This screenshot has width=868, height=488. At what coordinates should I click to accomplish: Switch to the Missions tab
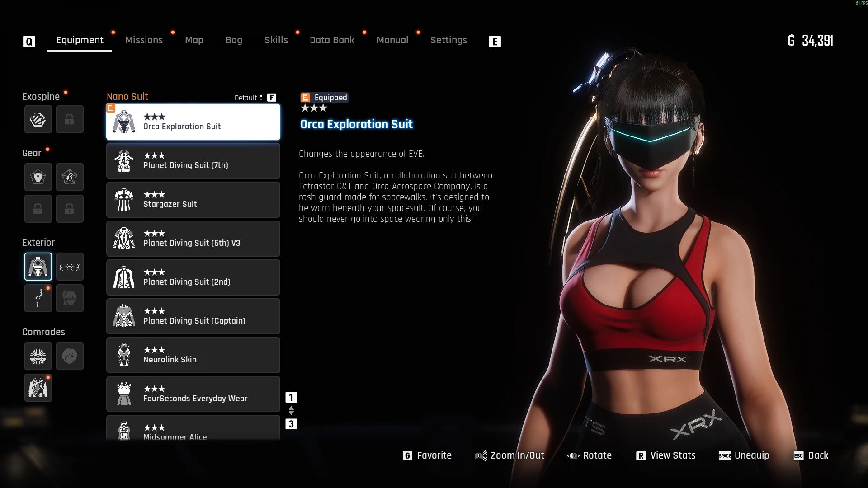144,40
